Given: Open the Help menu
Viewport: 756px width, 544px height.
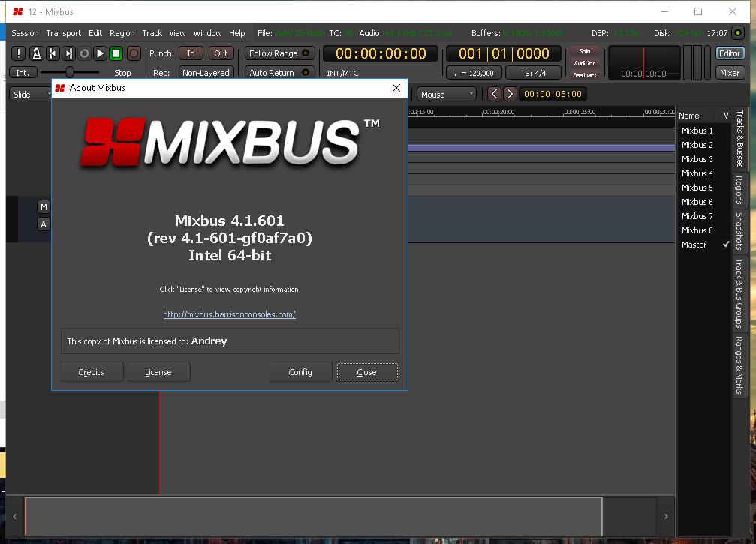Looking at the screenshot, I should 236,33.
